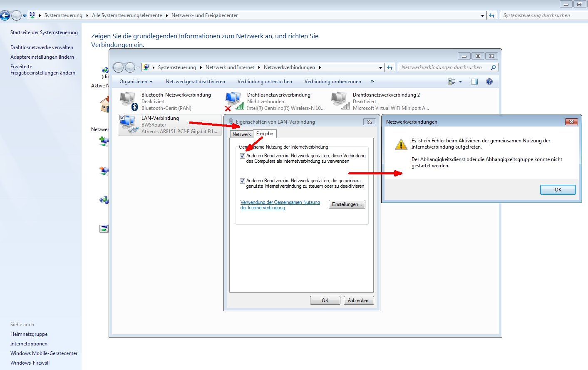Viewport: 588px width, 370px height.
Task: Open help with the blue question mark icon
Action: 489,82
